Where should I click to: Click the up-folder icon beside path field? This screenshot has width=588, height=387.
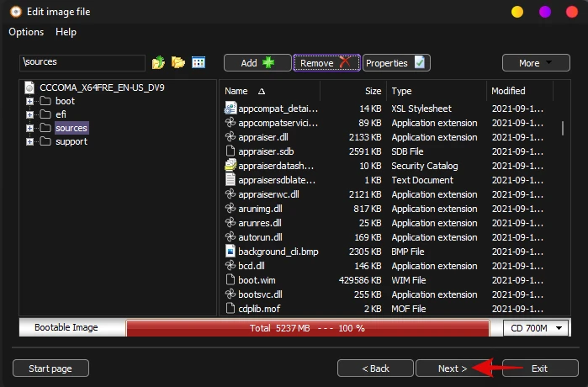[158, 63]
